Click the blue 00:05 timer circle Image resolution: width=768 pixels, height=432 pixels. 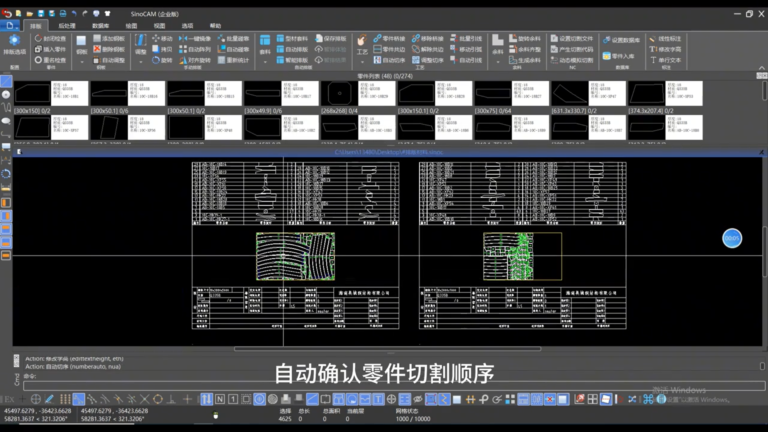pyautogui.click(x=732, y=238)
